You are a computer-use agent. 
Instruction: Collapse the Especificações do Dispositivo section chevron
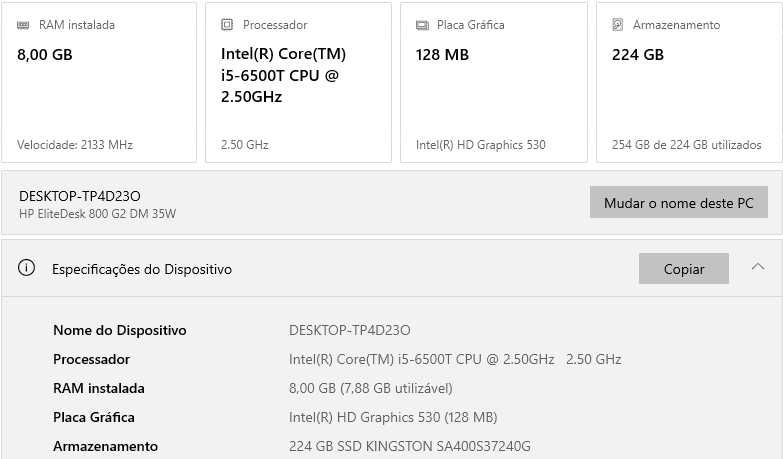[x=758, y=267]
